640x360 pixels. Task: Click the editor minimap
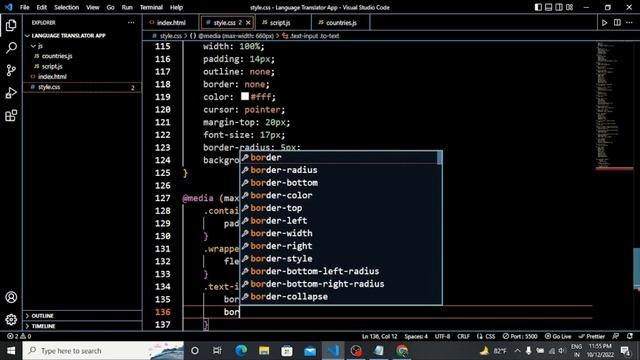(x=614, y=105)
